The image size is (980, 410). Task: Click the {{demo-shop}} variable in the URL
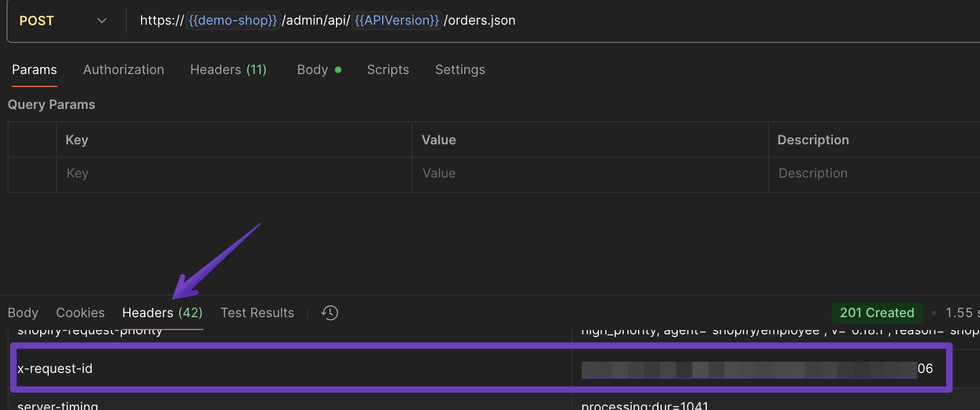pyautogui.click(x=233, y=20)
